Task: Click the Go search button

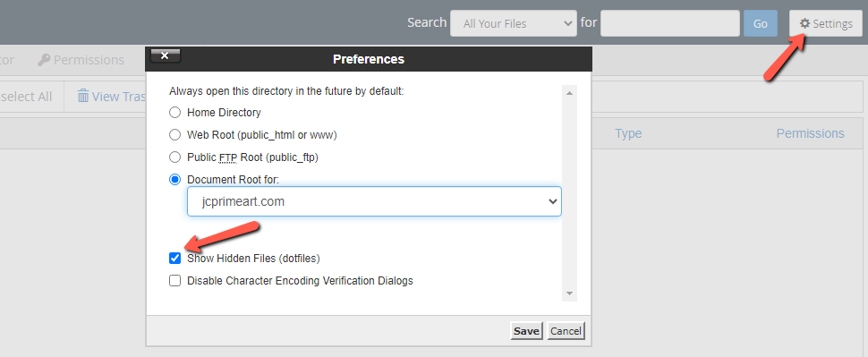Action: point(761,24)
